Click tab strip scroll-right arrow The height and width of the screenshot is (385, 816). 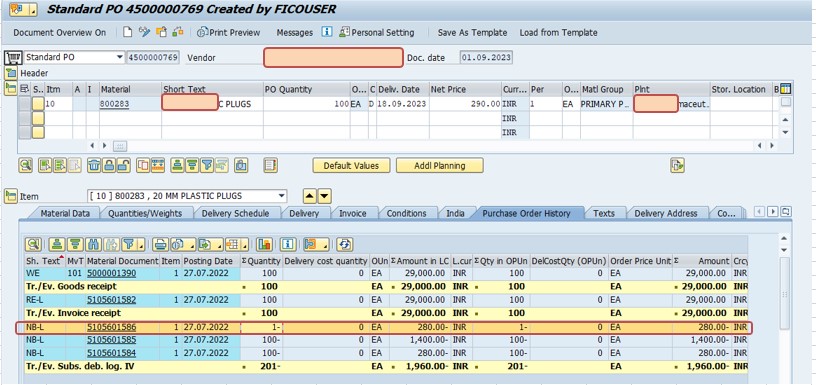click(x=772, y=212)
